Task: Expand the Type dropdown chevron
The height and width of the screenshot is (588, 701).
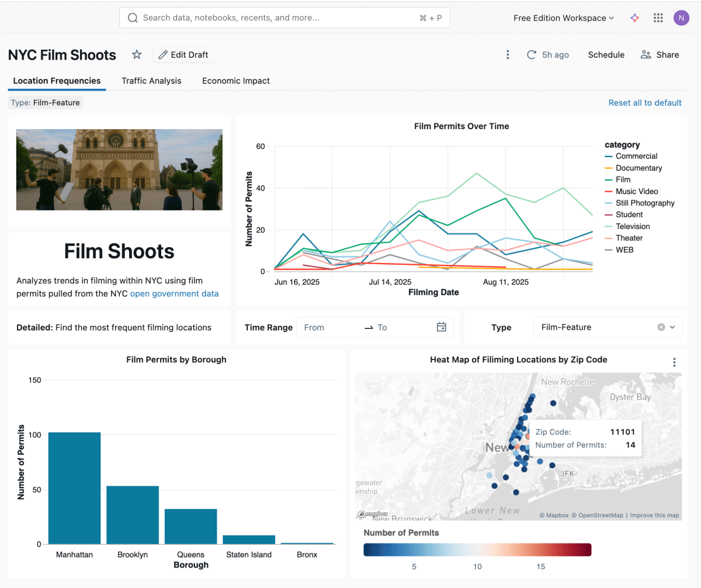Action: click(x=672, y=327)
